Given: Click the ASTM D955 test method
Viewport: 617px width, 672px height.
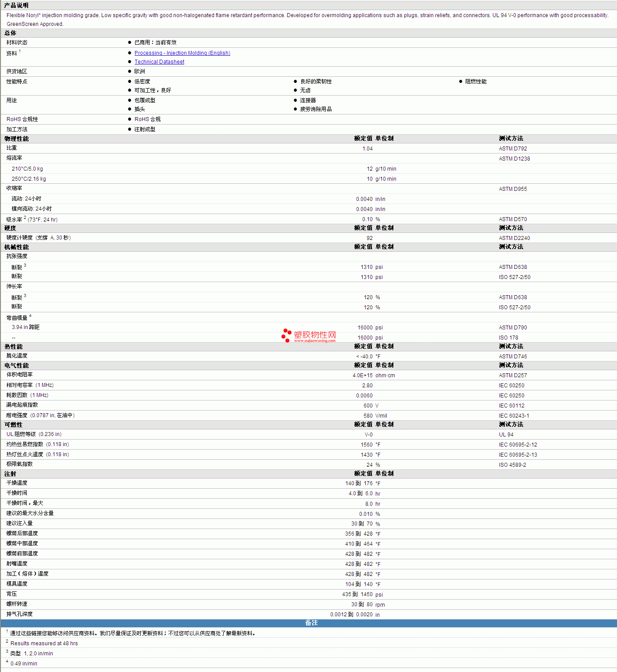Looking at the screenshot, I should coord(513,189).
